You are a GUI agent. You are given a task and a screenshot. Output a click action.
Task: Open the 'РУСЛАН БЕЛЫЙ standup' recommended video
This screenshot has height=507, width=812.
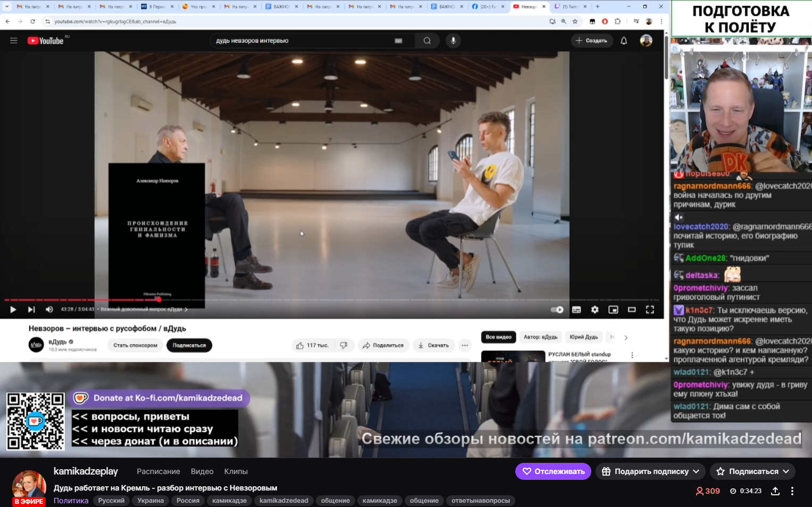click(579, 354)
